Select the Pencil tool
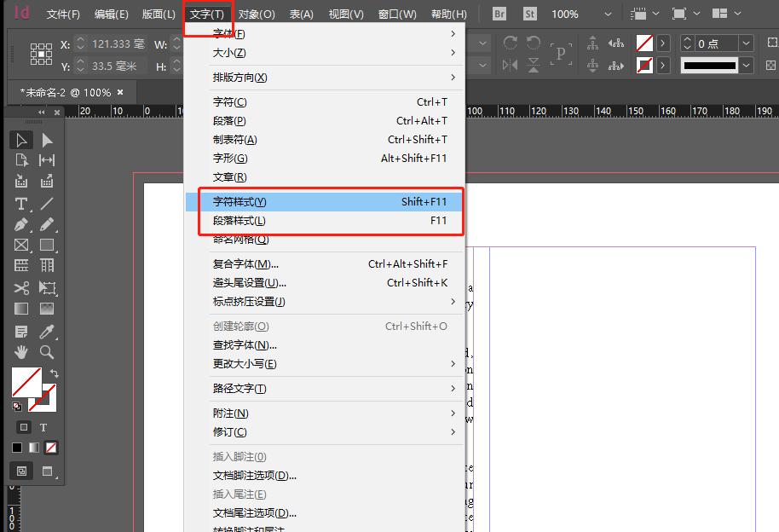The width and height of the screenshot is (779, 532). (47, 225)
